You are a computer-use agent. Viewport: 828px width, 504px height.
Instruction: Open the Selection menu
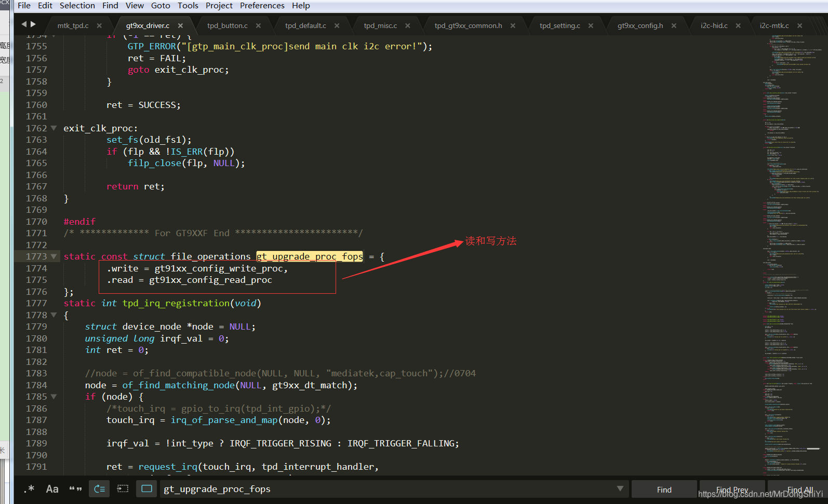pos(77,6)
